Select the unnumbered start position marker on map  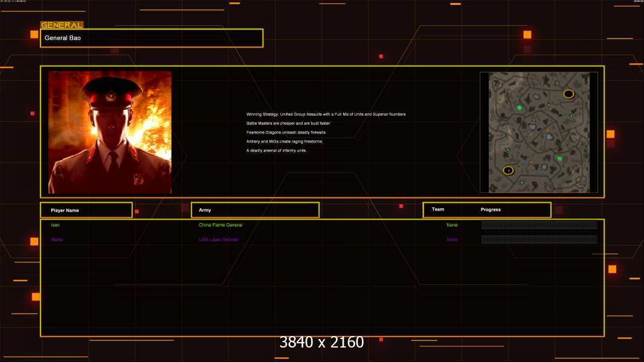pyautogui.click(x=568, y=94)
